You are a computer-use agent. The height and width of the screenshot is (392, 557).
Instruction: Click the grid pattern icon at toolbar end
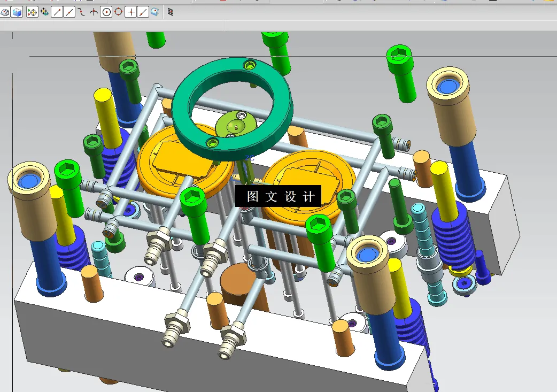170,12
